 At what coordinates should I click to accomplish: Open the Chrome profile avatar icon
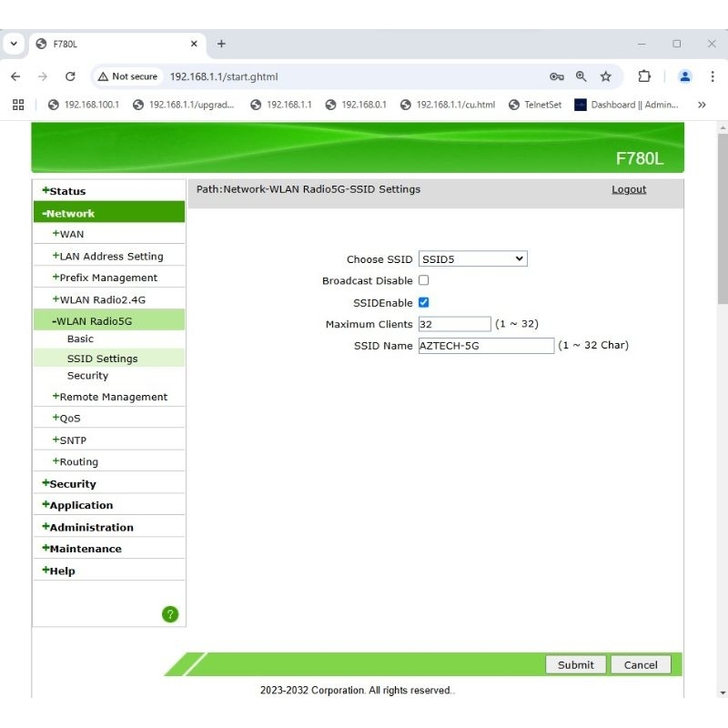point(685,76)
